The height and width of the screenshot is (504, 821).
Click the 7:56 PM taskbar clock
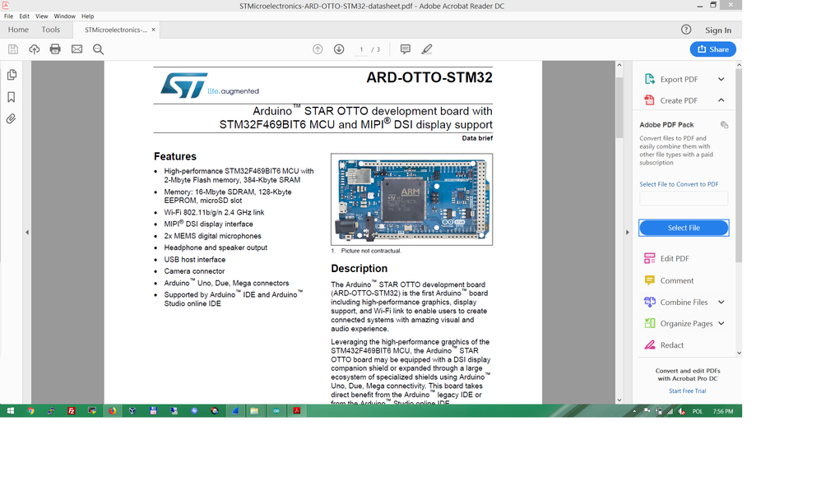coord(722,411)
